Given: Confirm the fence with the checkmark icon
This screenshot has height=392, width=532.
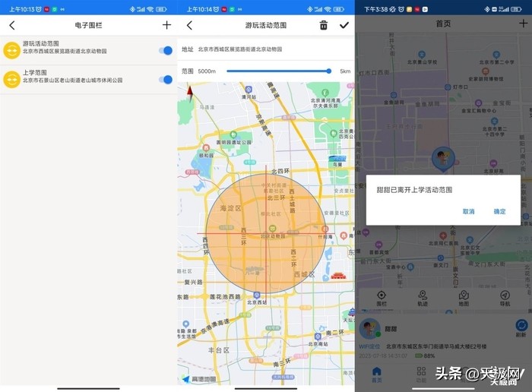Looking at the screenshot, I should [344, 25].
